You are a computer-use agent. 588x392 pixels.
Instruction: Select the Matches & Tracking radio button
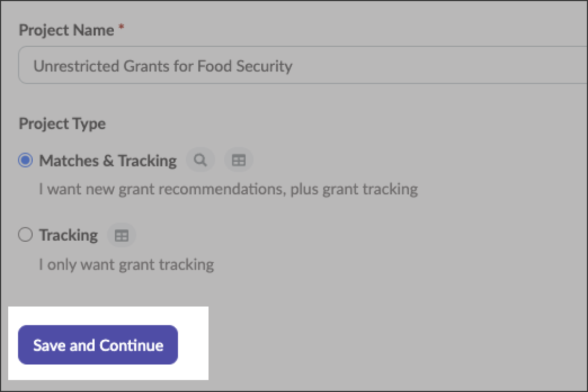click(24, 160)
